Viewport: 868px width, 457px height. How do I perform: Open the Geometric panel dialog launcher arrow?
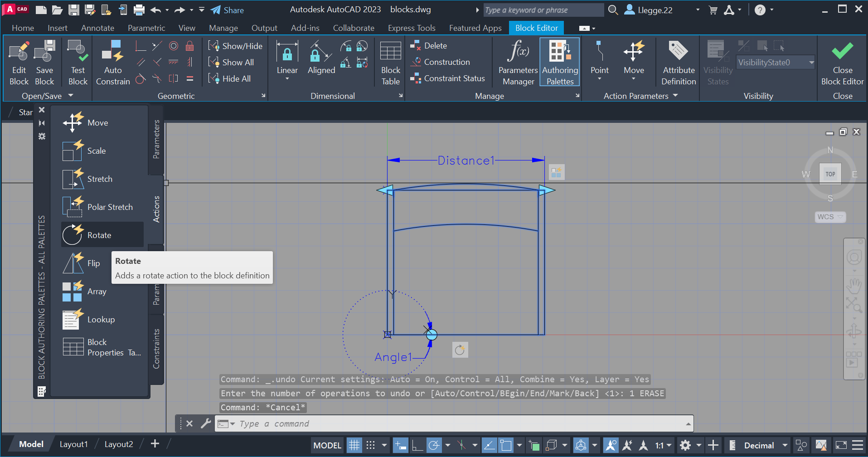pos(263,95)
